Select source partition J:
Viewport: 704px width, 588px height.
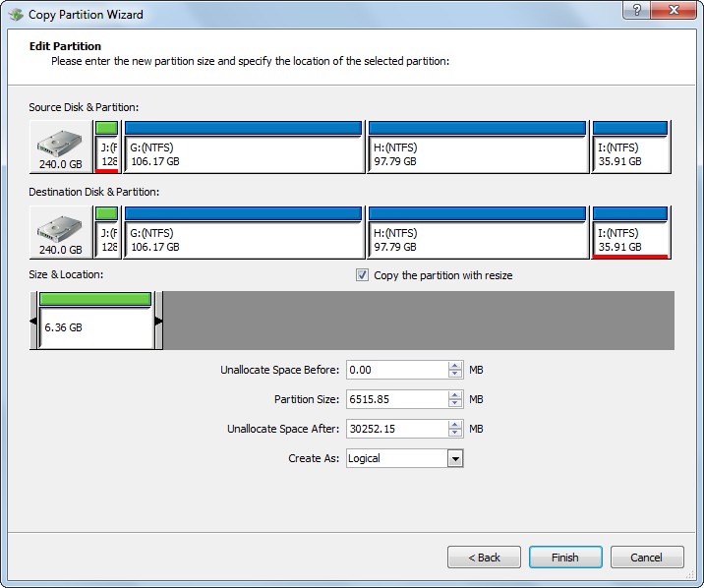107,147
